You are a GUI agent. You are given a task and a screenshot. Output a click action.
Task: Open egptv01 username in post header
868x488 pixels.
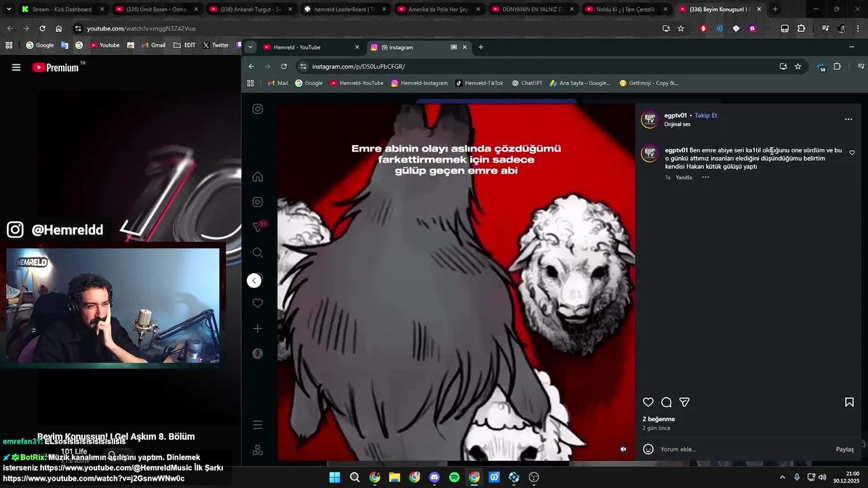(675, 115)
